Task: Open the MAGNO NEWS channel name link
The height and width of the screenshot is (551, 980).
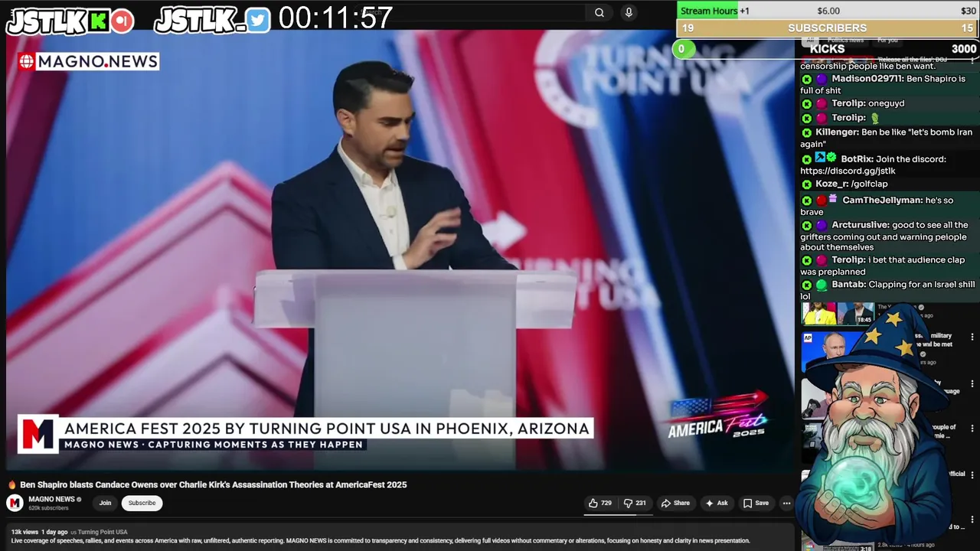Action: [51, 499]
